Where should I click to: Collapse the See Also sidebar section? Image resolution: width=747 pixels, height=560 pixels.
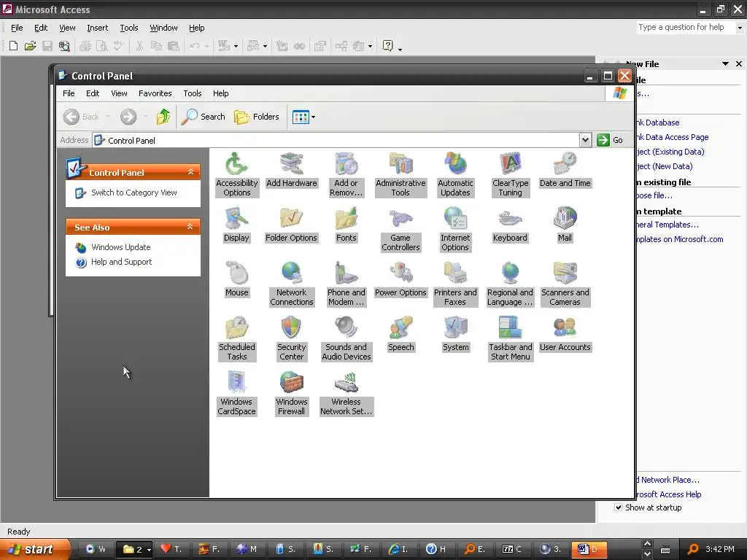[190, 227]
